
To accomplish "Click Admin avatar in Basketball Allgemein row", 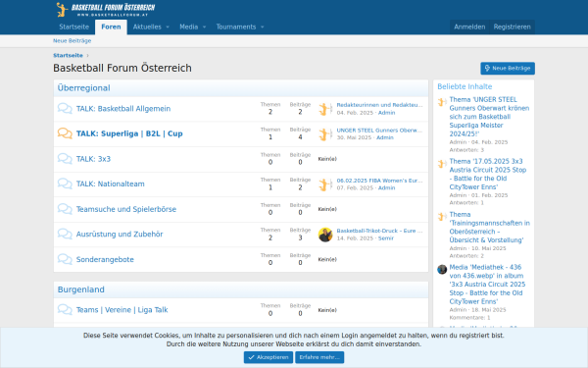I will pos(325,109).
